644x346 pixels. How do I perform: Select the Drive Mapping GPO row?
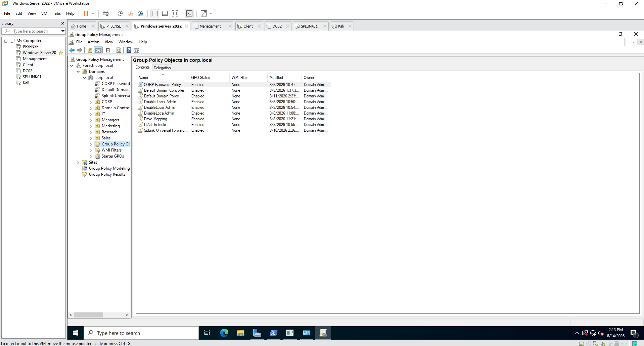(x=234, y=119)
